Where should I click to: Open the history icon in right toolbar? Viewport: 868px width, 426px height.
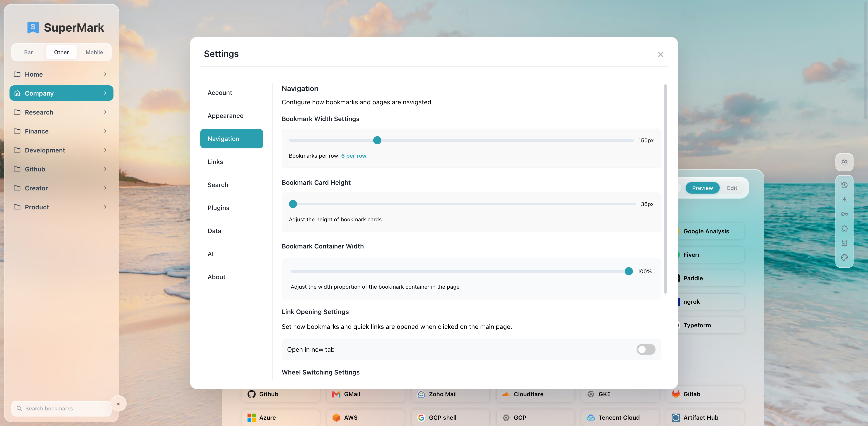click(x=844, y=185)
